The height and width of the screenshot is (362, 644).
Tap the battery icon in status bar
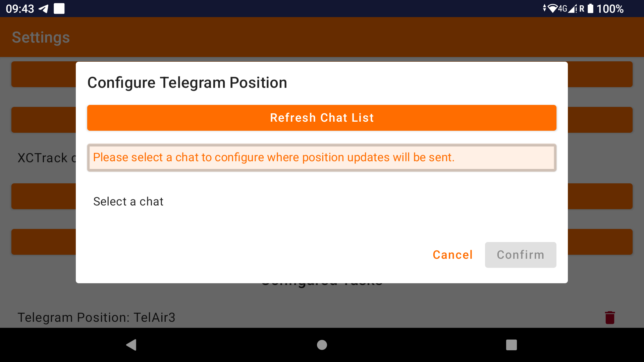(x=590, y=8)
